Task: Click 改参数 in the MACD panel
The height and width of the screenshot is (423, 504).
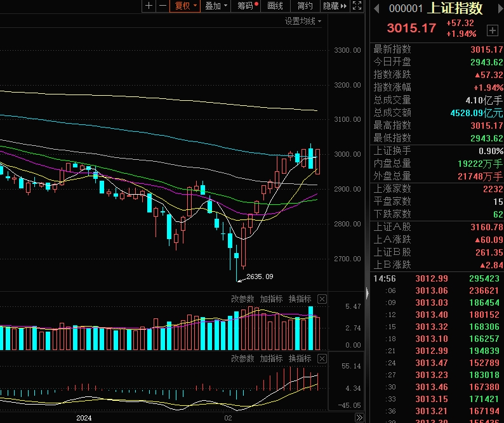Action: tap(242, 358)
